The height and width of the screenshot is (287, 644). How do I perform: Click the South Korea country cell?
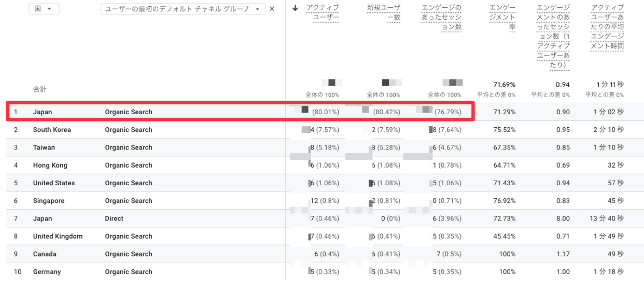[52, 130]
